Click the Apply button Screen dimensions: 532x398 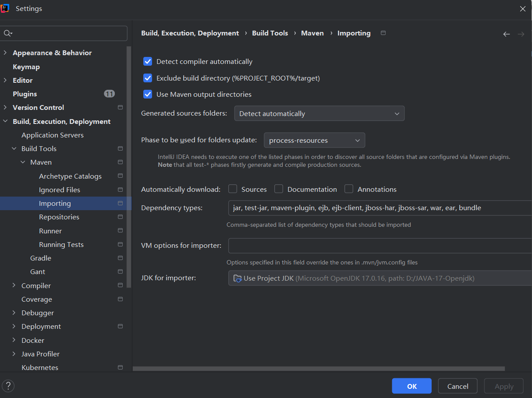504,386
